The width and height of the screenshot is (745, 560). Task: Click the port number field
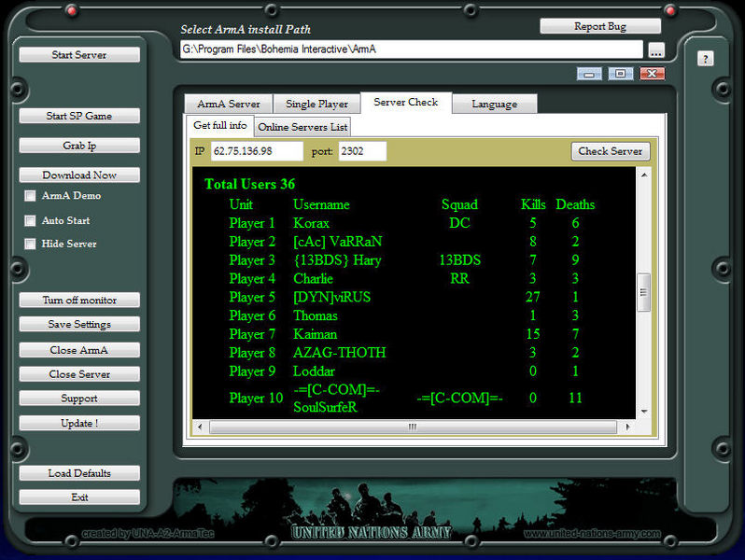(x=361, y=151)
